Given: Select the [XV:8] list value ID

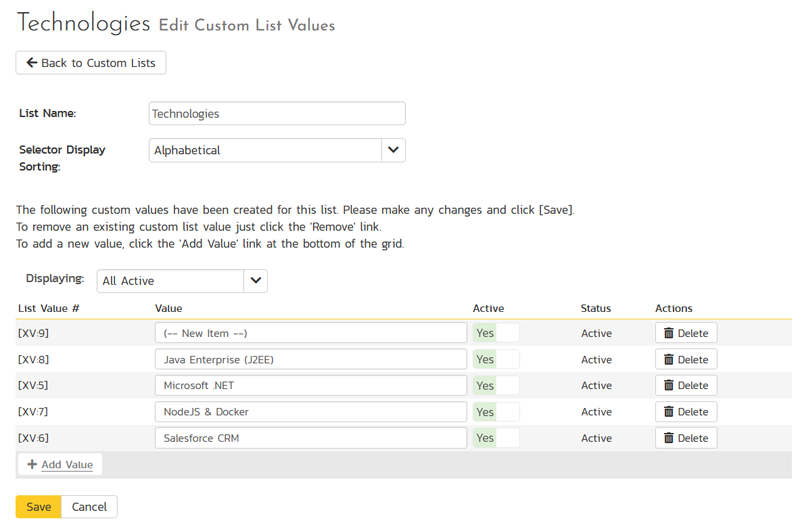Looking at the screenshot, I should tap(33, 360).
